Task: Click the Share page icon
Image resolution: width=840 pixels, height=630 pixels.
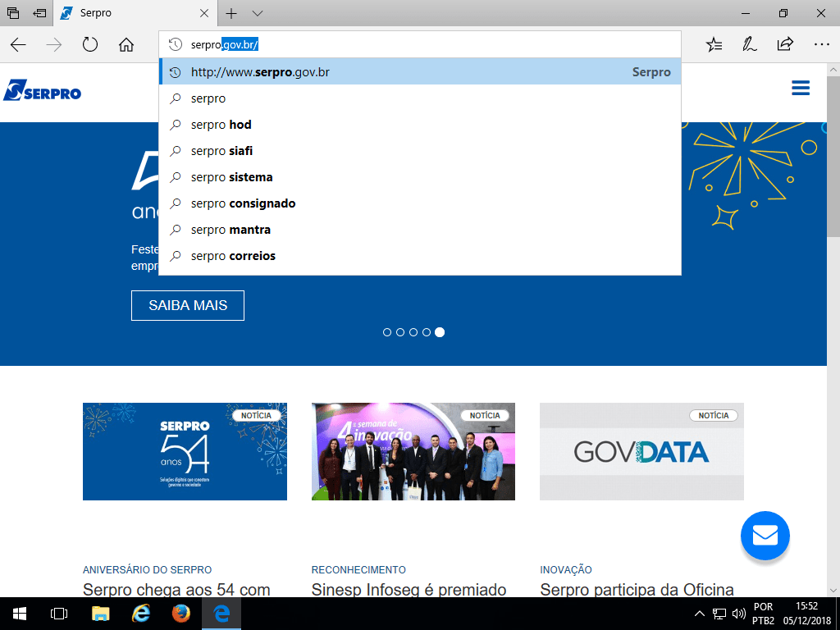Action: [x=785, y=44]
